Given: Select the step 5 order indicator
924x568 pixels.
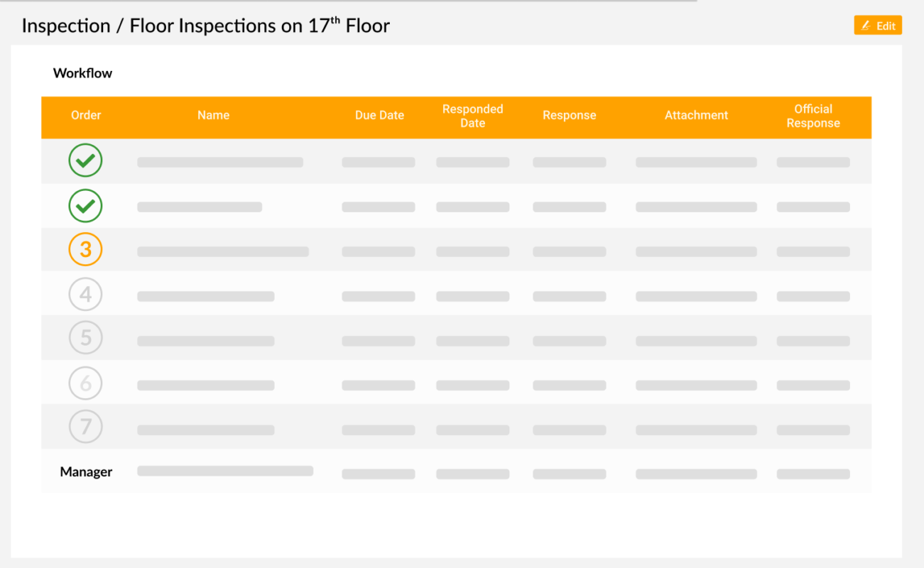Looking at the screenshot, I should click(x=85, y=337).
